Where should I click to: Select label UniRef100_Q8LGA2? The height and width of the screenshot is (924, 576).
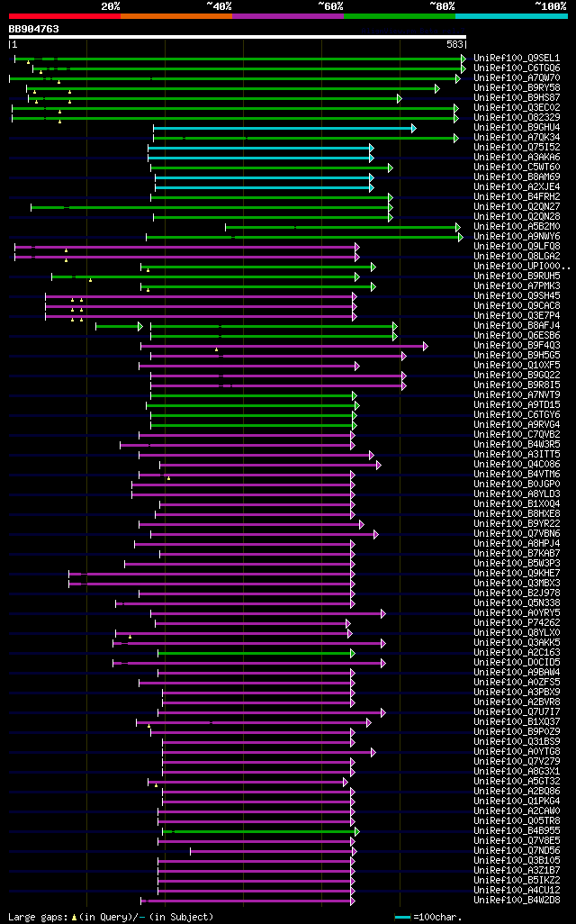click(x=517, y=257)
